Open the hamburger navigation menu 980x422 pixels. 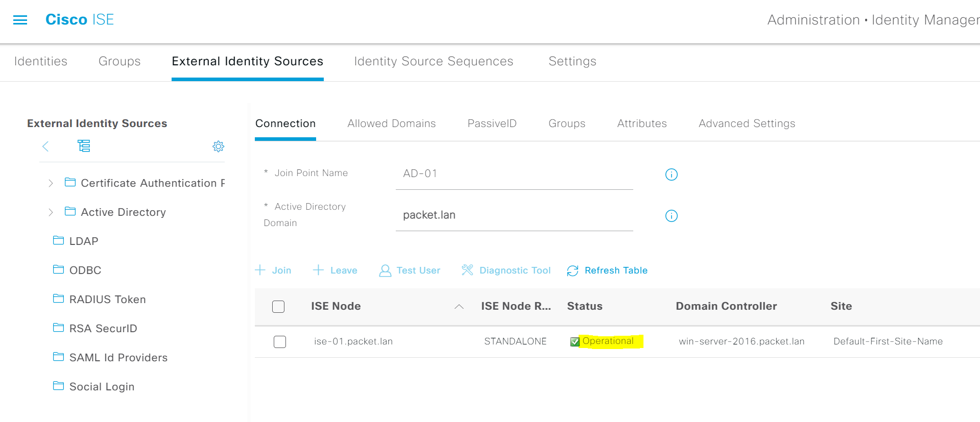point(20,20)
